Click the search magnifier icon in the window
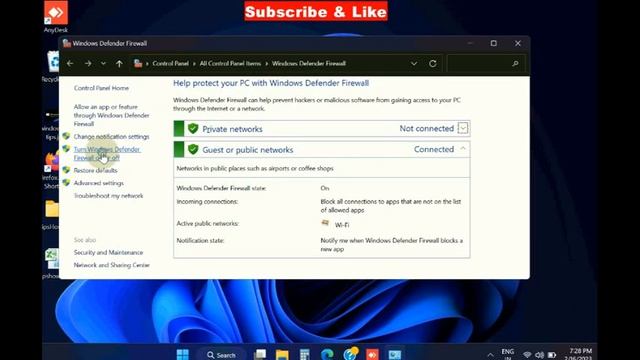Screen dimensions: 640x360 [515, 64]
